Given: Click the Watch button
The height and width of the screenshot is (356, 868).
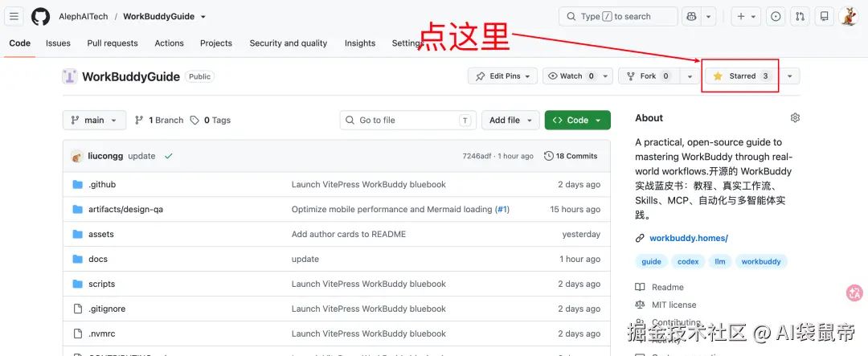Looking at the screenshot, I should click(571, 76).
